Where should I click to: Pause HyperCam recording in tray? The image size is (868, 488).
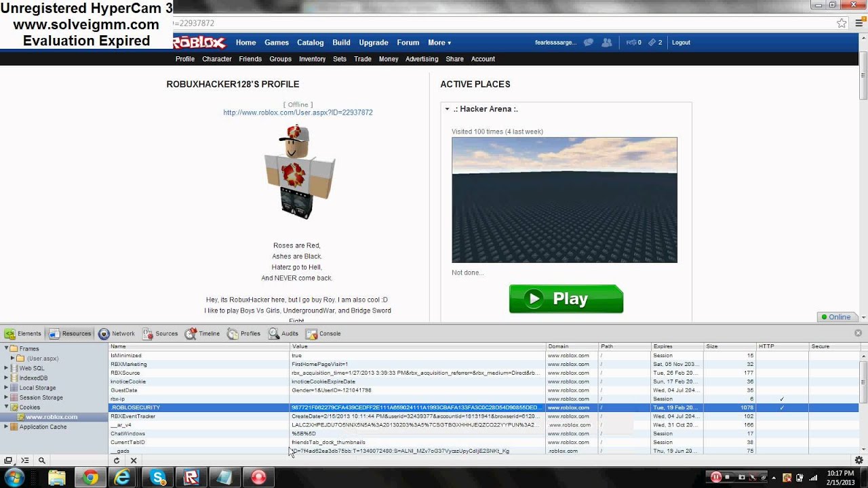[x=715, y=477]
